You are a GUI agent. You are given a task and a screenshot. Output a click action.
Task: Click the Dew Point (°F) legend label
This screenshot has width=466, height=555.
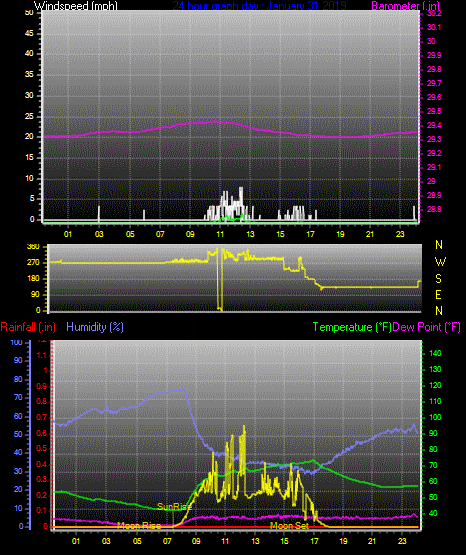point(426,327)
